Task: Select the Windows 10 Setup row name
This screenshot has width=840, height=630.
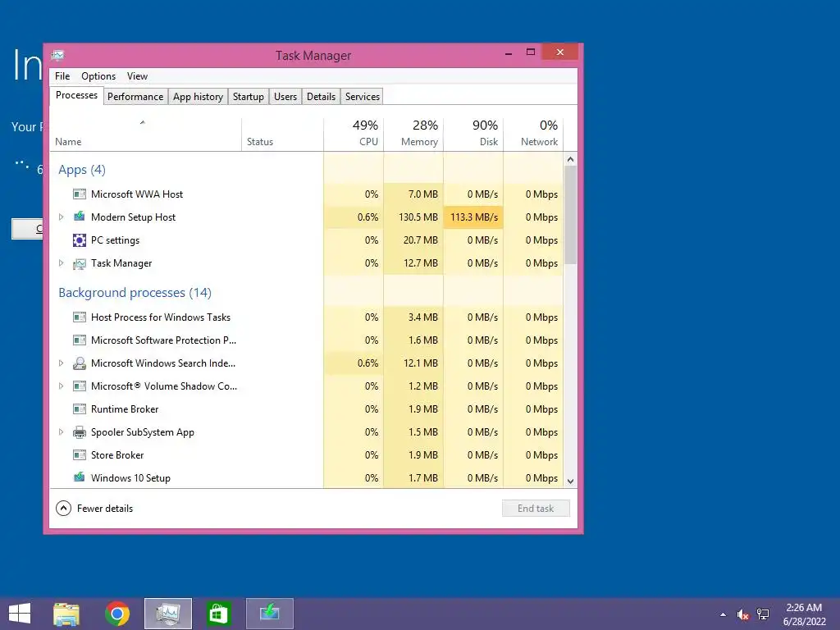Action: (130, 478)
